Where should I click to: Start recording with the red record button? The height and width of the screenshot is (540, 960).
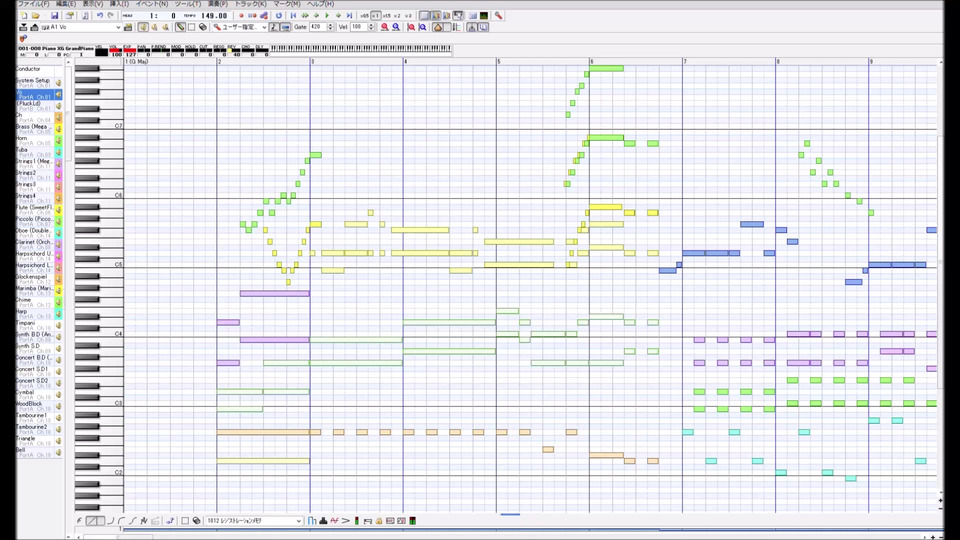241,15
